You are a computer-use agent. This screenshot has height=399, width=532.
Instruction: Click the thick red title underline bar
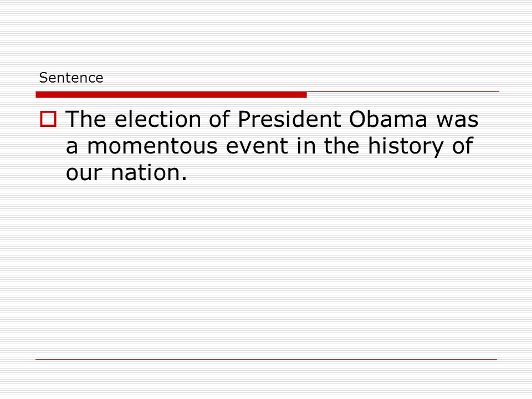pyautogui.click(x=171, y=95)
